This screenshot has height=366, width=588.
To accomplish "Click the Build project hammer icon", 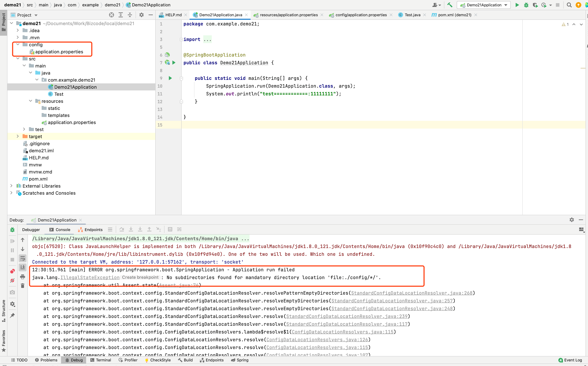I will coord(450,5).
